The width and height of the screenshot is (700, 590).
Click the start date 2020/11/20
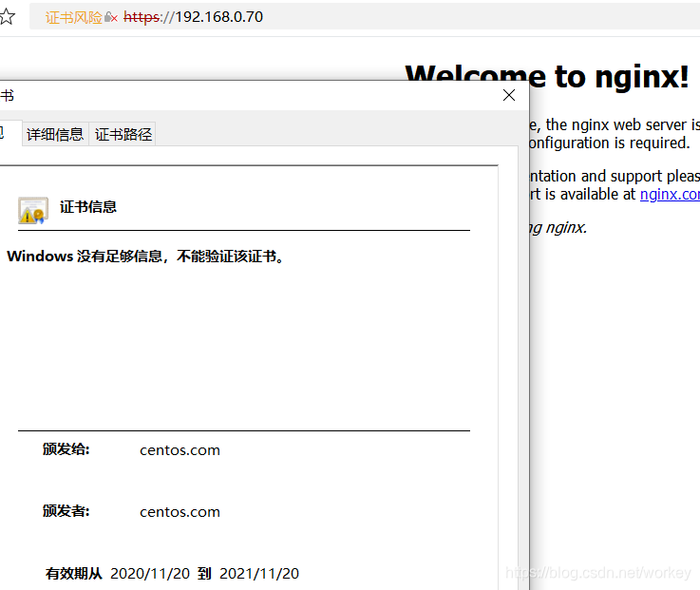150,574
